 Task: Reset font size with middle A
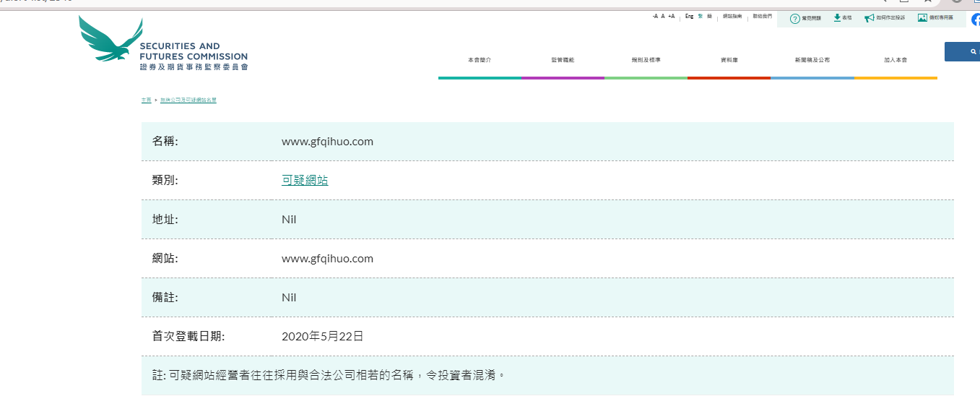click(x=663, y=16)
